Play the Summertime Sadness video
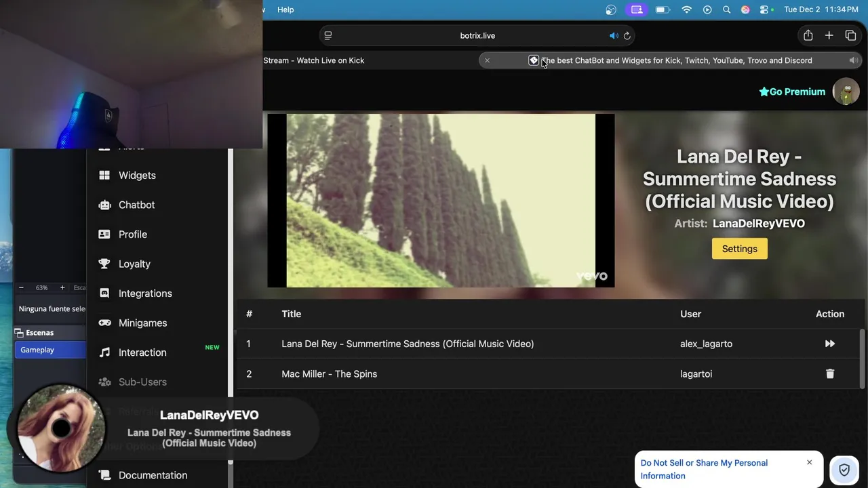Image resolution: width=868 pixels, height=488 pixels. pyautogui.click(x=441, y=201)
